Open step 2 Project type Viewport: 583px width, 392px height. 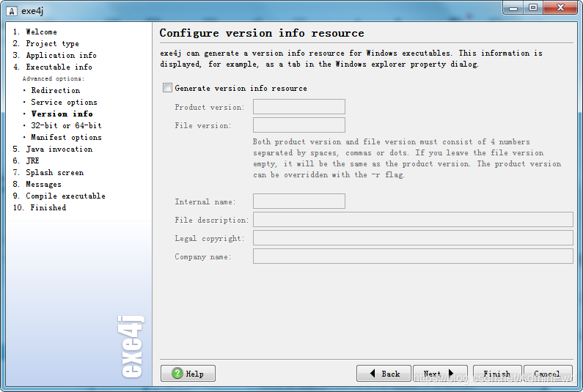click(45, 43)
